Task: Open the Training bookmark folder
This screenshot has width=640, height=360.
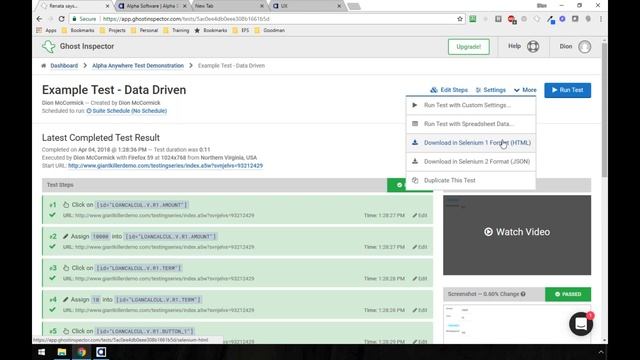Action: click(176, 30)
